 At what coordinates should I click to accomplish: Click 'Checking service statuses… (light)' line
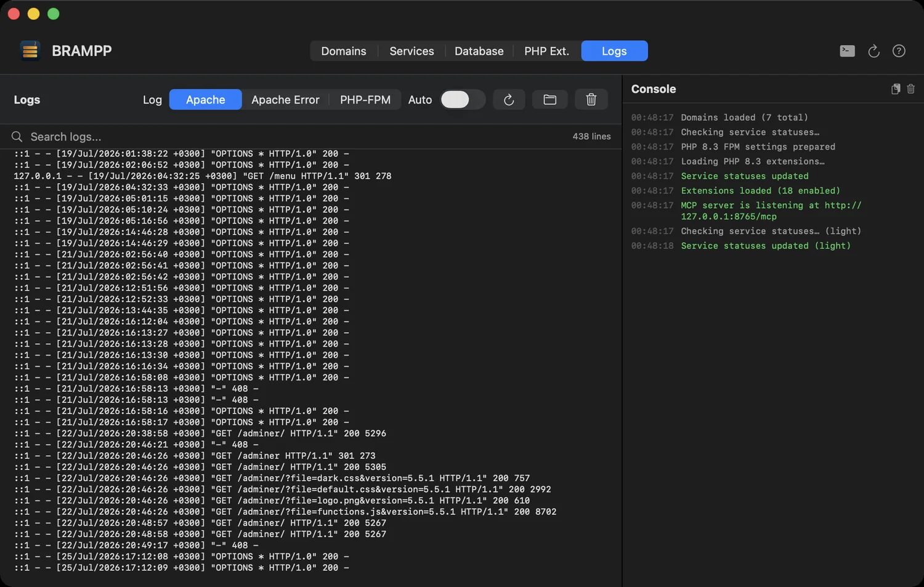click(771, 232)
